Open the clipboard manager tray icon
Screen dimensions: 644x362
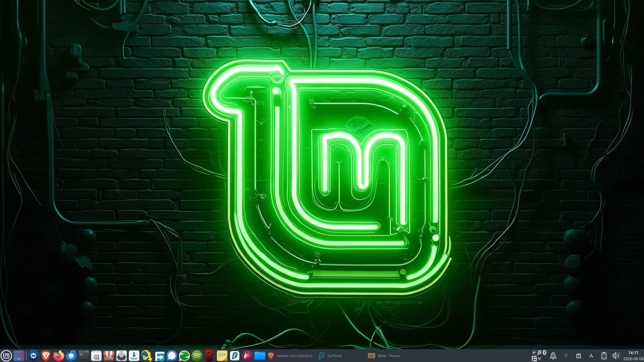tap(579, 356)
